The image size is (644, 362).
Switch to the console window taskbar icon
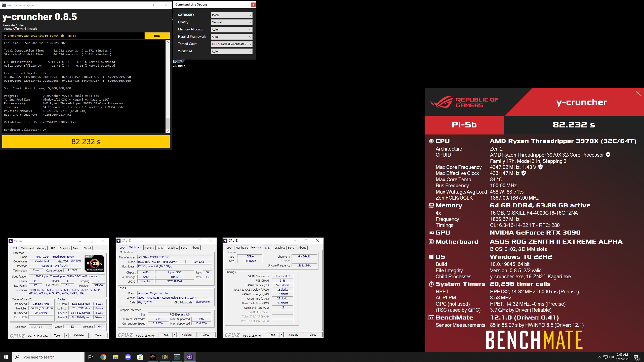coord(177,357)
